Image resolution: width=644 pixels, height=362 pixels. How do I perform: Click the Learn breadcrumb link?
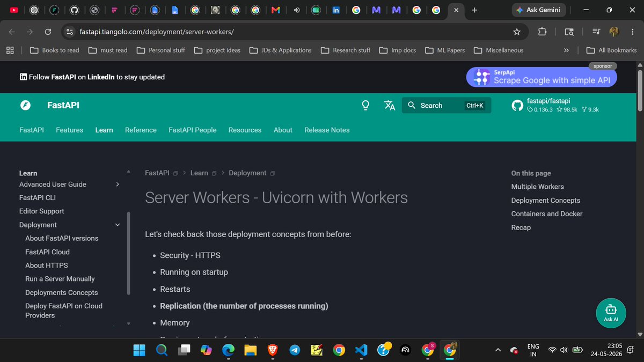coord(199,173)
